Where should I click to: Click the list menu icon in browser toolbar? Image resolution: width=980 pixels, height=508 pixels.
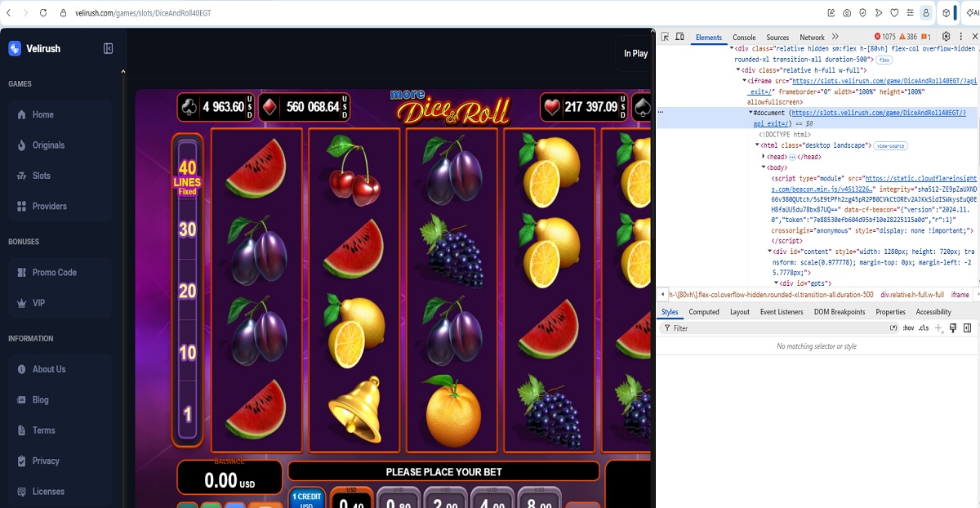click(x=910, y=13)
